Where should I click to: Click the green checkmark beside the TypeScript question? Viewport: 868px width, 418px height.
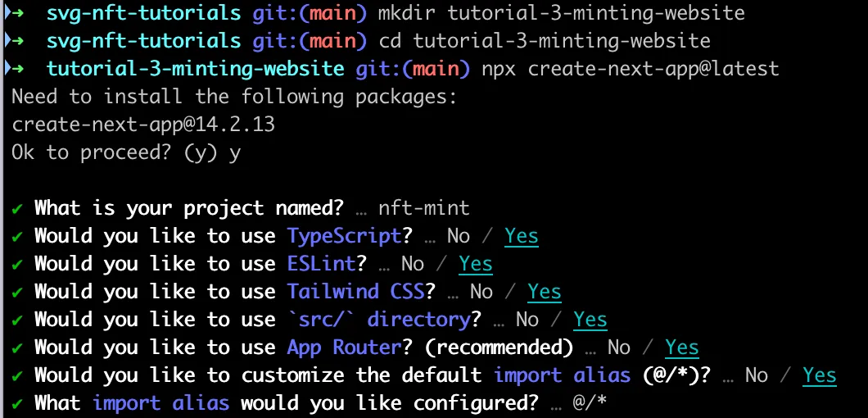(17, 237)
